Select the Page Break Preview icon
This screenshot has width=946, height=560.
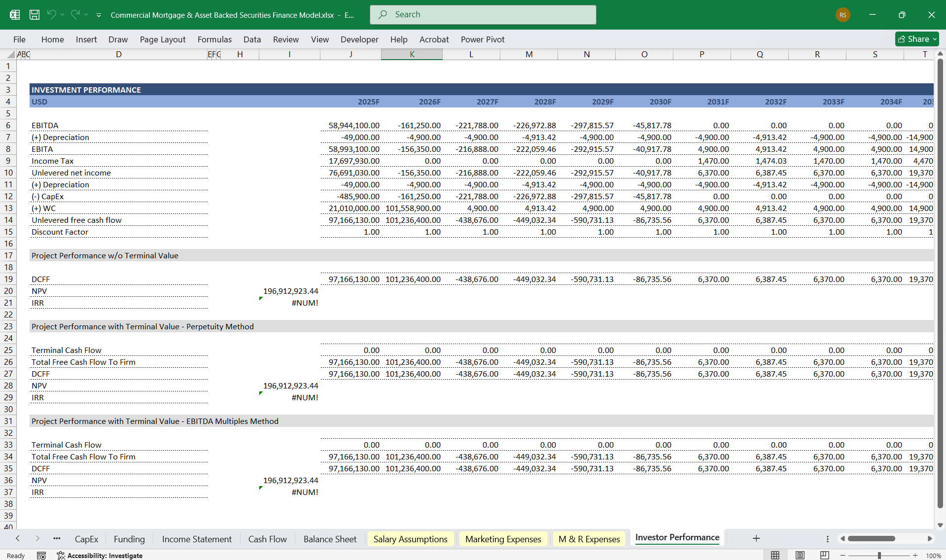pos(825,555)
